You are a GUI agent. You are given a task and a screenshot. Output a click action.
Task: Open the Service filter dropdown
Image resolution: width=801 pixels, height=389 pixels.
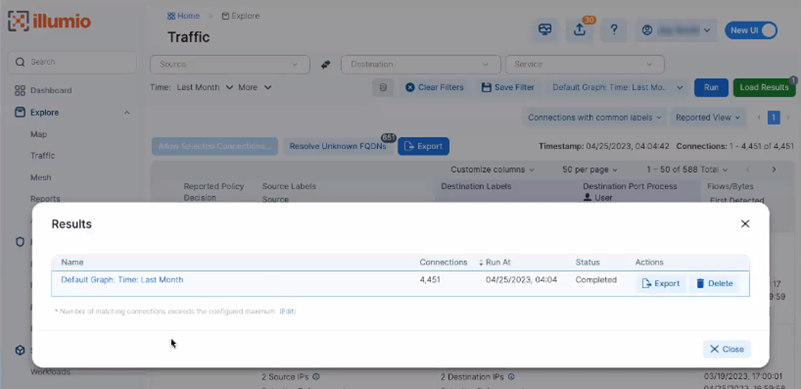[585, 64]
